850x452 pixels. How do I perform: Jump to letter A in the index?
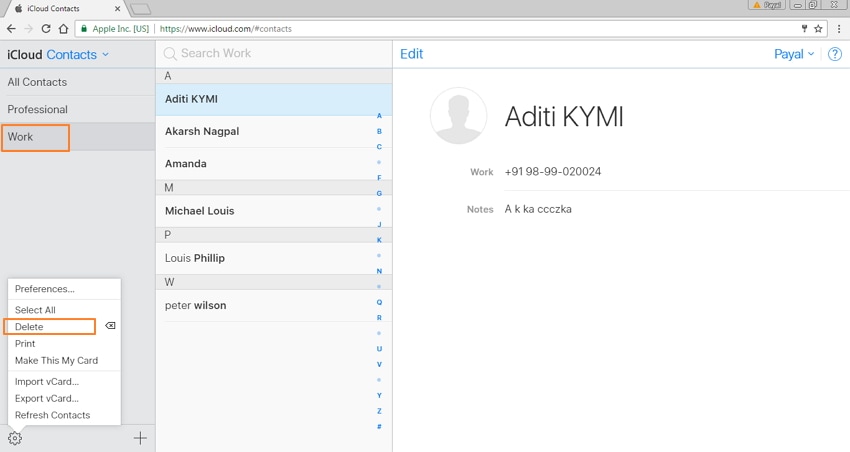point(379,115)
